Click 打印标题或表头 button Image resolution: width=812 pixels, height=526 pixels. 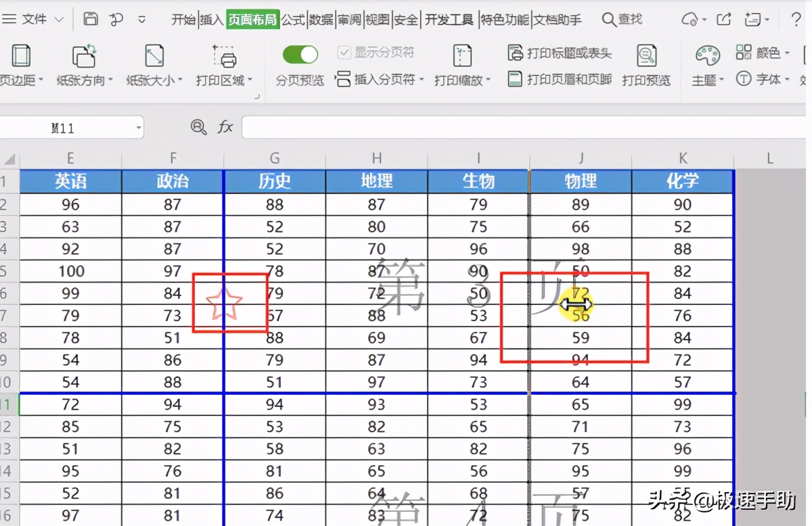(560, 53)
